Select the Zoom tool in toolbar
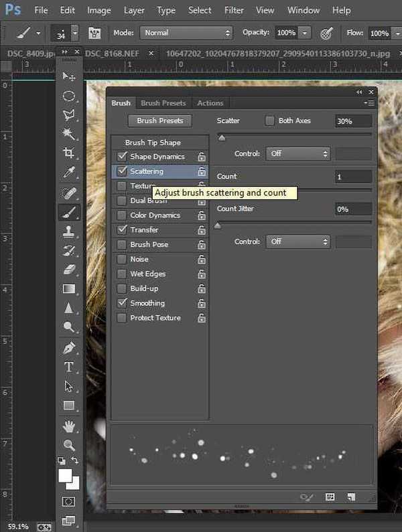 coord(69,444)
